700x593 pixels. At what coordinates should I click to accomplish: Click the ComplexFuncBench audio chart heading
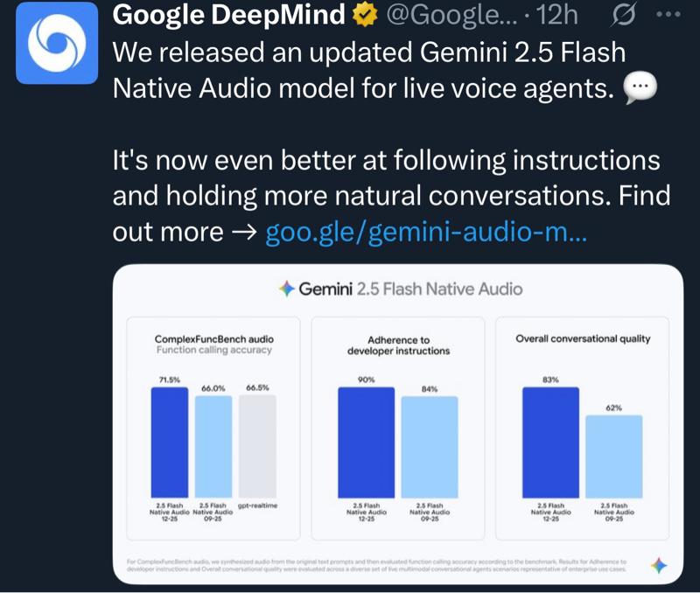214,338
